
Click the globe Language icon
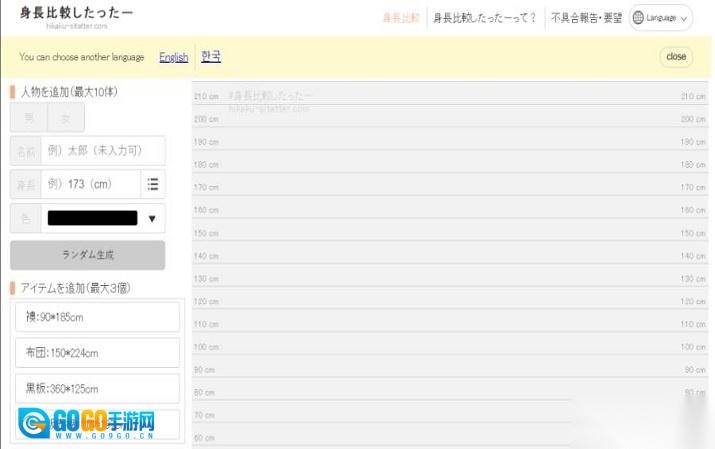[638, 18]
